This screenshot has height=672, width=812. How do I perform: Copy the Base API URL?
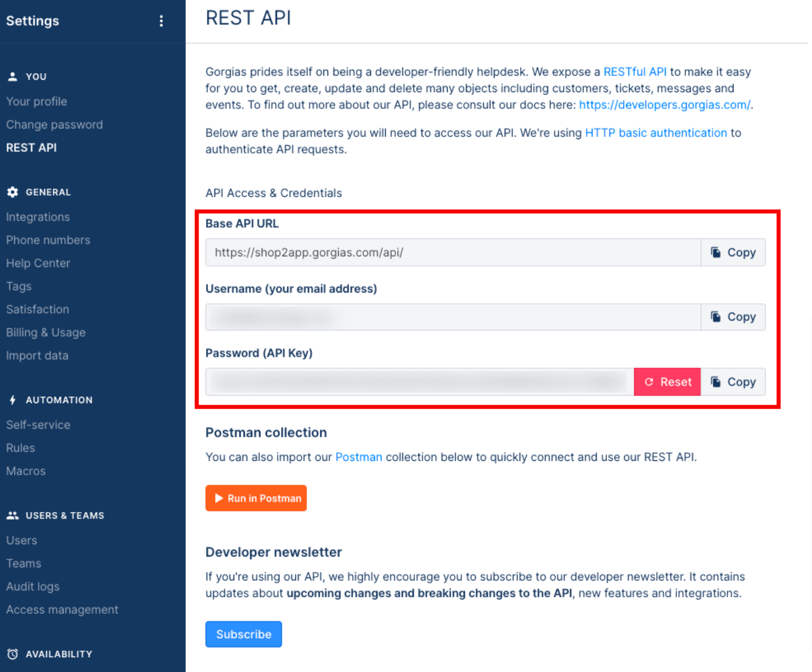click(733, 252)
